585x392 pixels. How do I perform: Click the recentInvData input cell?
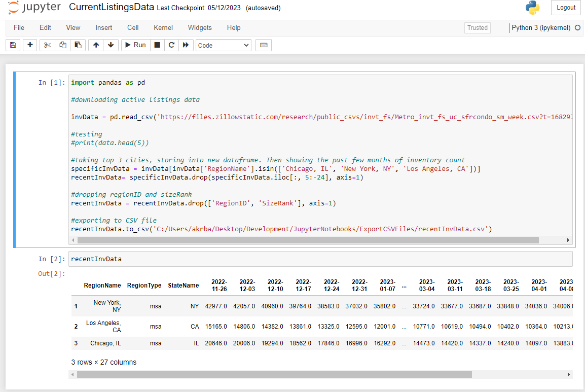click(x=319, y=259)
